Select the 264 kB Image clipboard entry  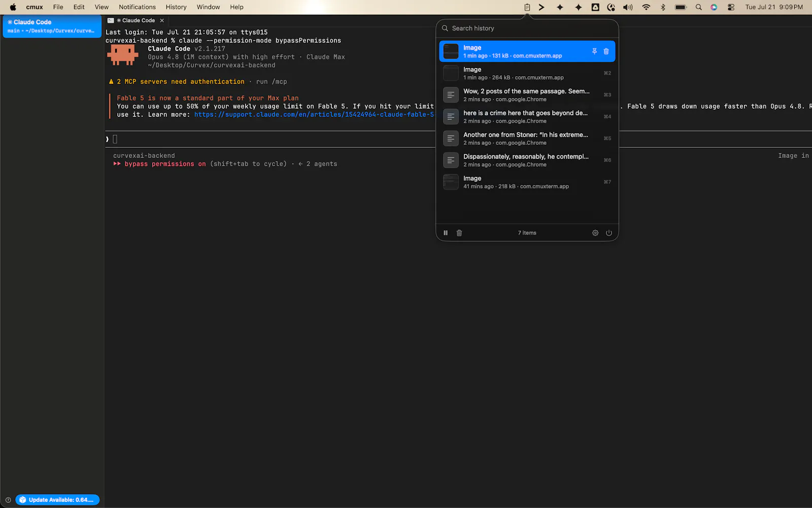tap(527, 73)
